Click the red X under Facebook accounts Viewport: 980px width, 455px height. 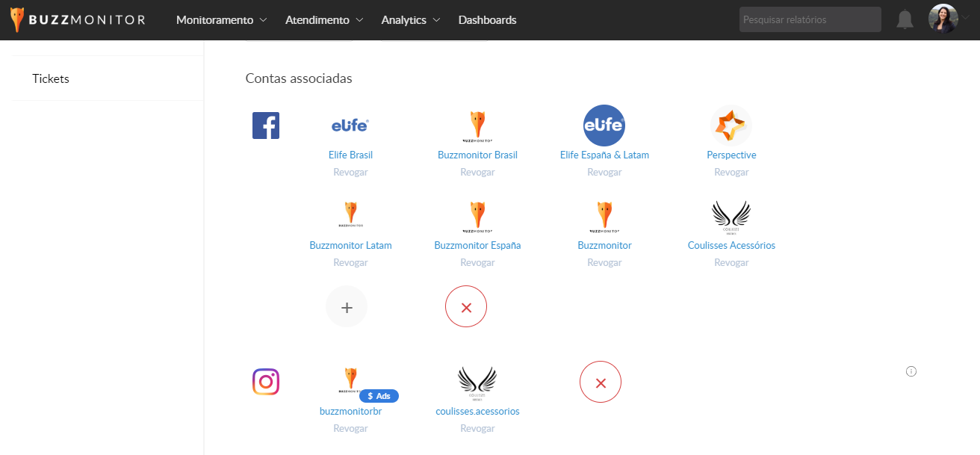(x=466, y=306)
